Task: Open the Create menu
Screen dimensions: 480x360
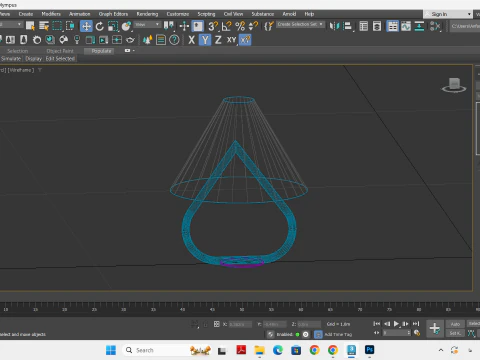Action: coord(26,14)
